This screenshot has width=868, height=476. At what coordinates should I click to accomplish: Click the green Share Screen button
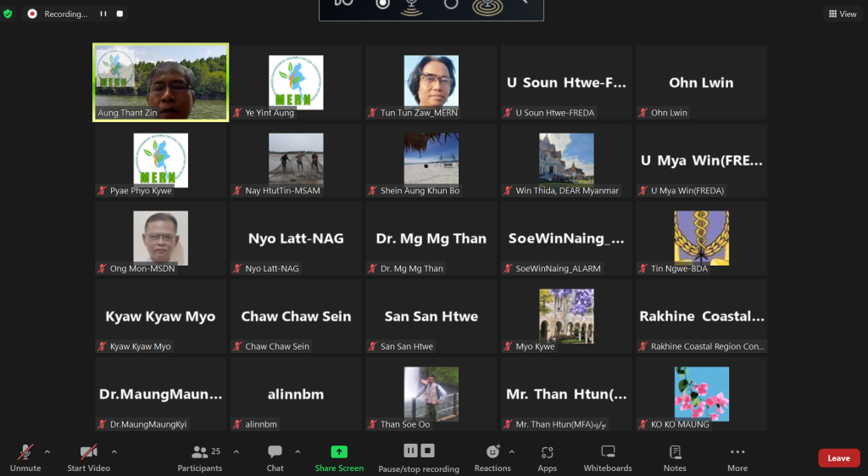[339, 453]
